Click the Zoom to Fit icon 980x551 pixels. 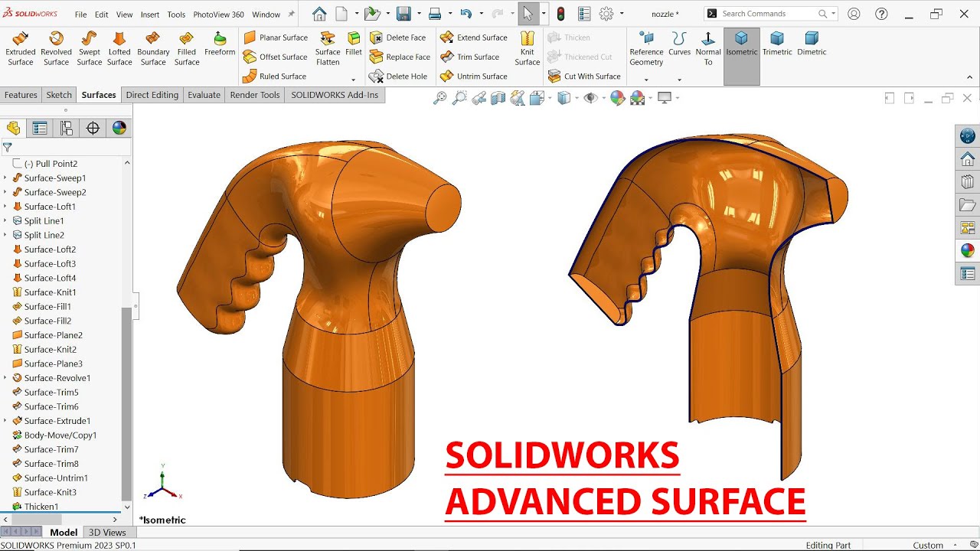(x=439, y=98)
